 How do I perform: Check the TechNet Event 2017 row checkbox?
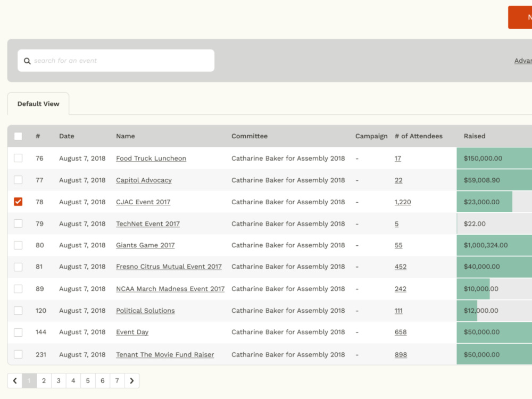tap(18, 223)
